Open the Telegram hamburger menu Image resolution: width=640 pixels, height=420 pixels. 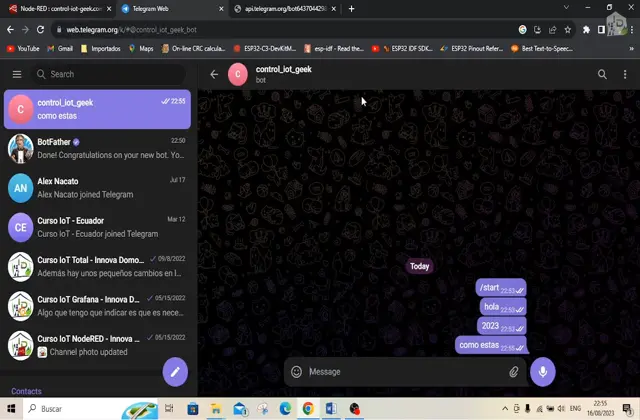click(x=17, y=74)
